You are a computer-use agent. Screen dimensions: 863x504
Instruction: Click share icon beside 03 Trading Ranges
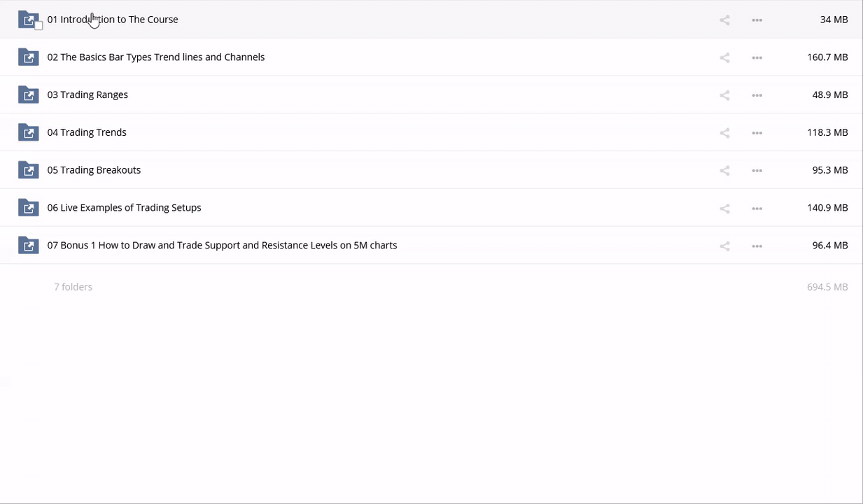pyautogui.click(x=724, y=95)
